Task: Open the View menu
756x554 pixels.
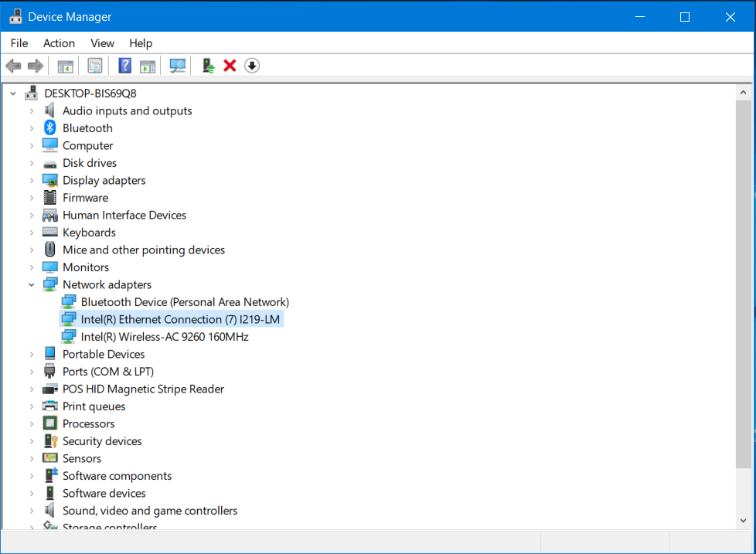Action: click(x=102, y=43)
